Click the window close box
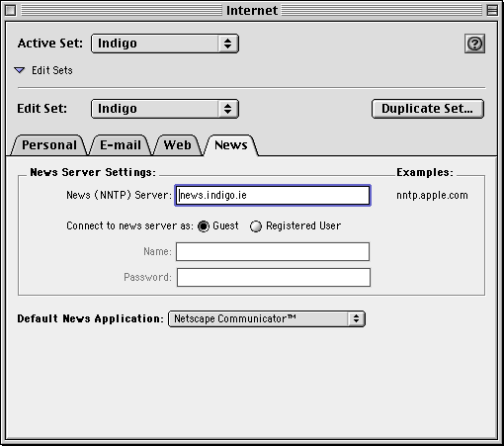Screen dimensions: 504x446 pos(11,10)
